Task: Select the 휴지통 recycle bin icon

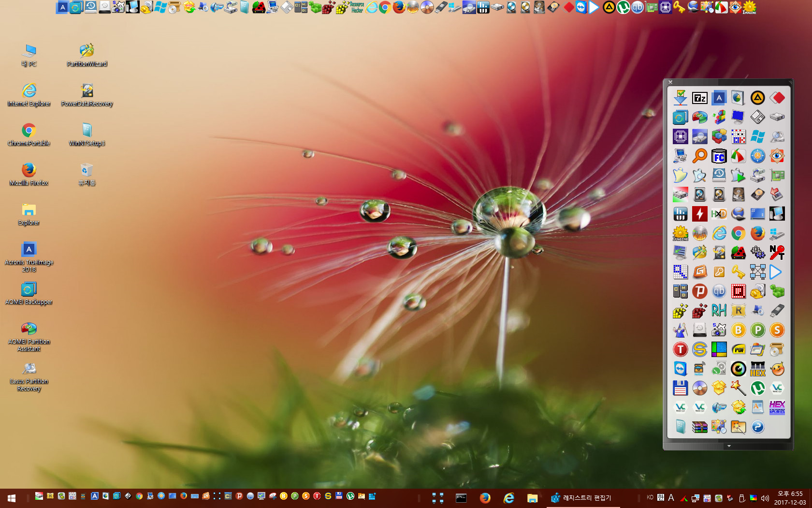Action: 87,174
